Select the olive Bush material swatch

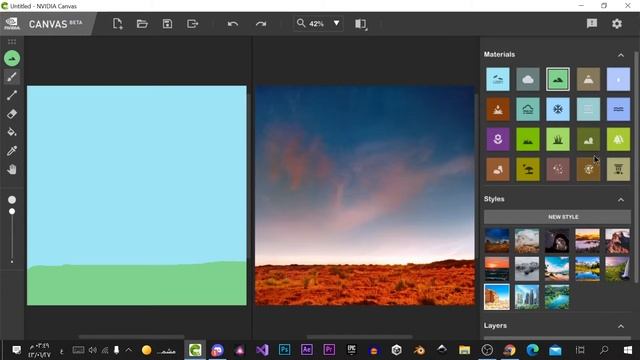click(x=588, y=139)
